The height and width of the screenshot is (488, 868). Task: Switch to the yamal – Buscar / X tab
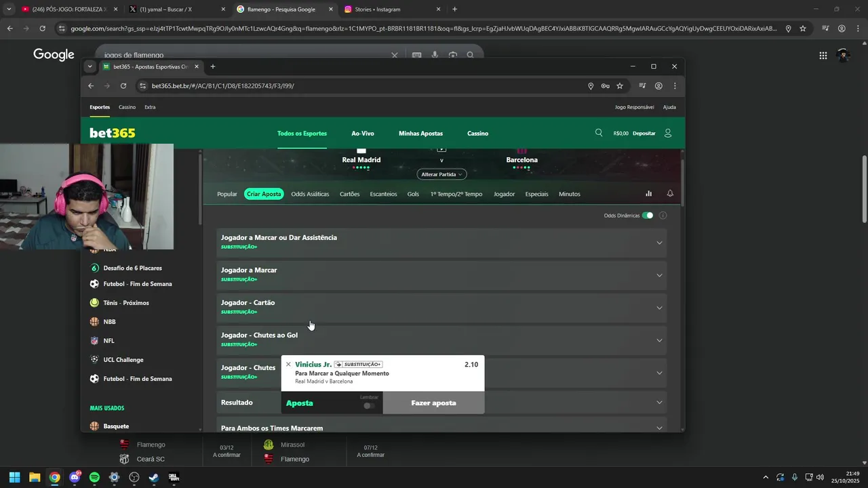(x=176, y=9)
